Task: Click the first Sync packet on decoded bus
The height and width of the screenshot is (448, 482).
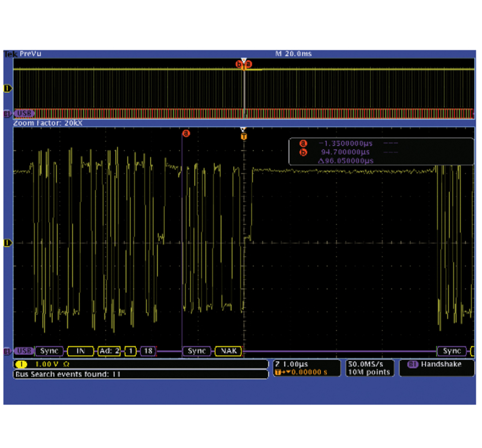Action: coord(49,351)
